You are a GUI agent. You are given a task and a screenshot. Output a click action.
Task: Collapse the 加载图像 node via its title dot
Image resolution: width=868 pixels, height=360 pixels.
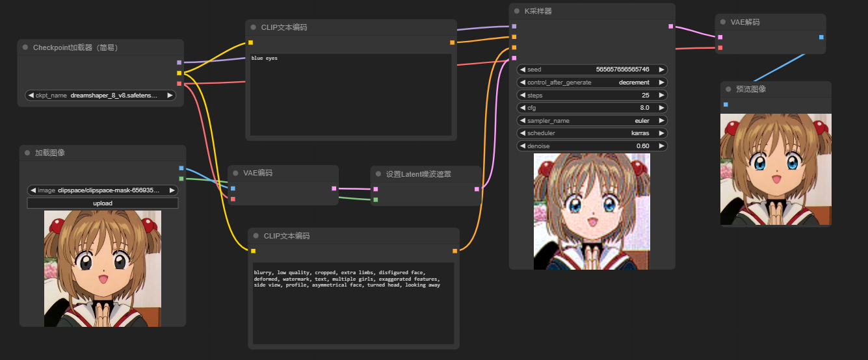click(27, 153)
